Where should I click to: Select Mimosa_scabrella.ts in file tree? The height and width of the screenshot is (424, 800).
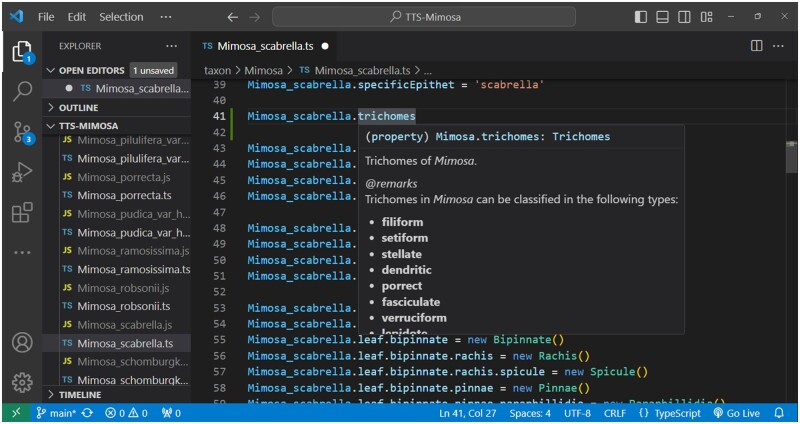point(117,343)
